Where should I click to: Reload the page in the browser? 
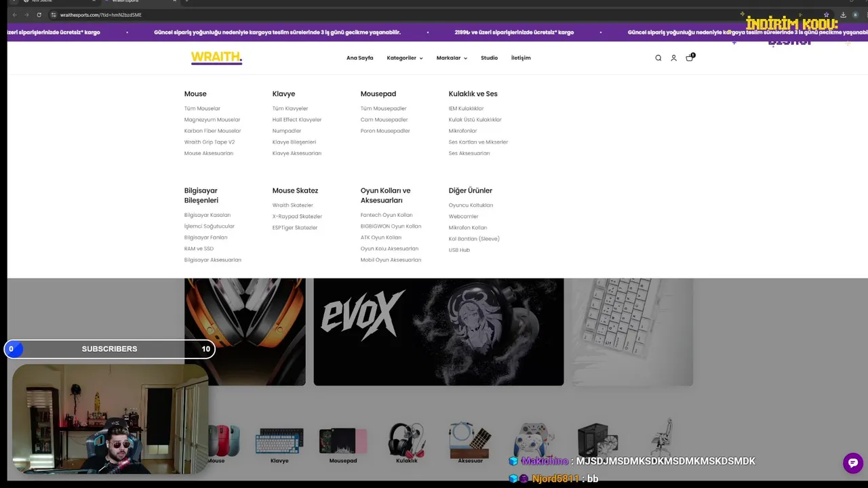39,15
